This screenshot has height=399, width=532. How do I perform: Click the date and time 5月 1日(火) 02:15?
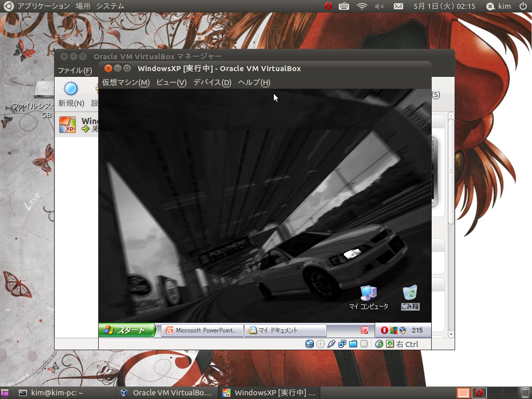click(444, 6)
